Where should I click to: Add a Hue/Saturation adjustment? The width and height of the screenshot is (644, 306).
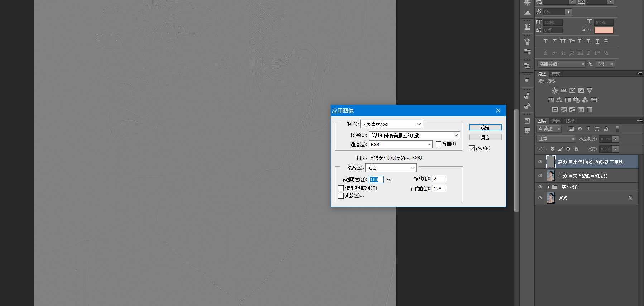551,100
